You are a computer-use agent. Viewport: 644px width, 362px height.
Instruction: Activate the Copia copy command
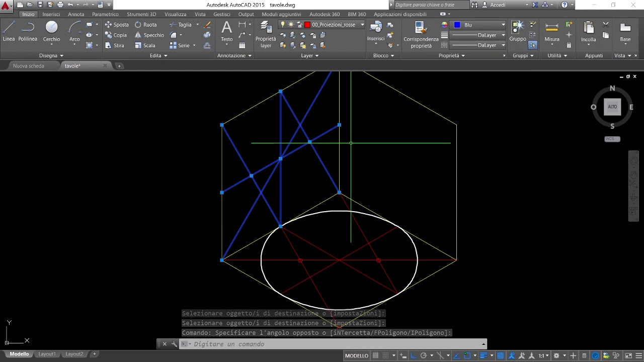click(x=116, y=35)
